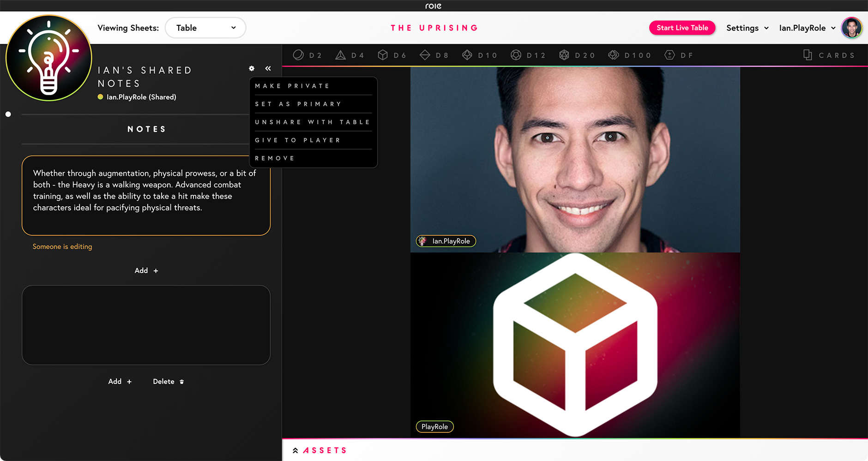
Task: Roll the D10 die
Action: 479,55
